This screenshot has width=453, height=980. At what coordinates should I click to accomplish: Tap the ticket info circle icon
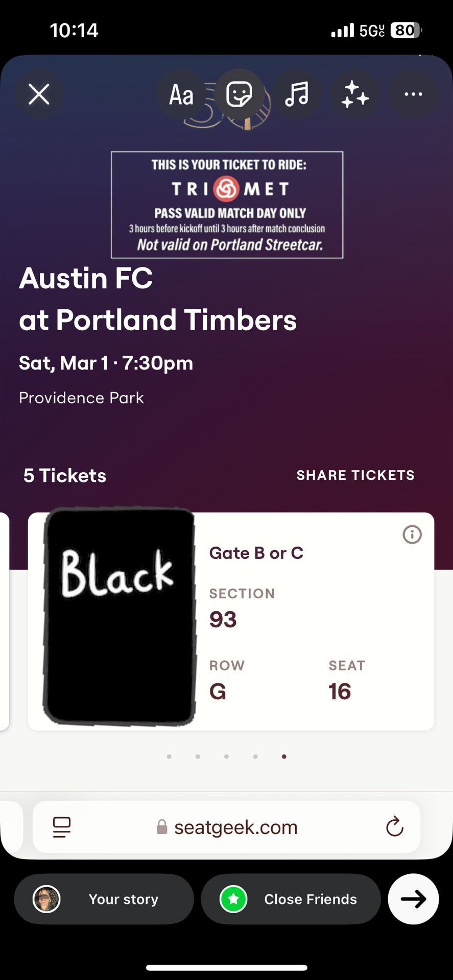(412, 534)
